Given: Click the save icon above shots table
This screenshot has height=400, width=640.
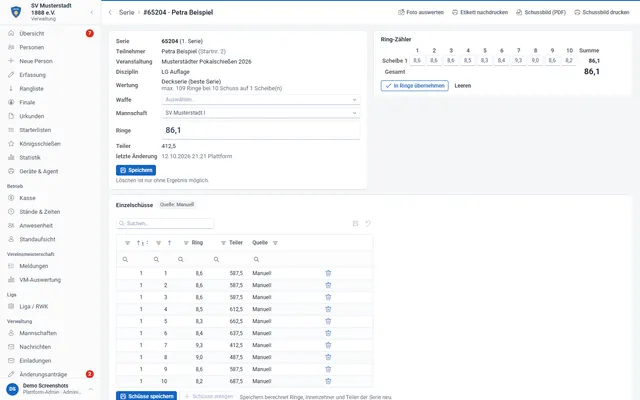Looking at the screenshot, I should coord(356,223).
